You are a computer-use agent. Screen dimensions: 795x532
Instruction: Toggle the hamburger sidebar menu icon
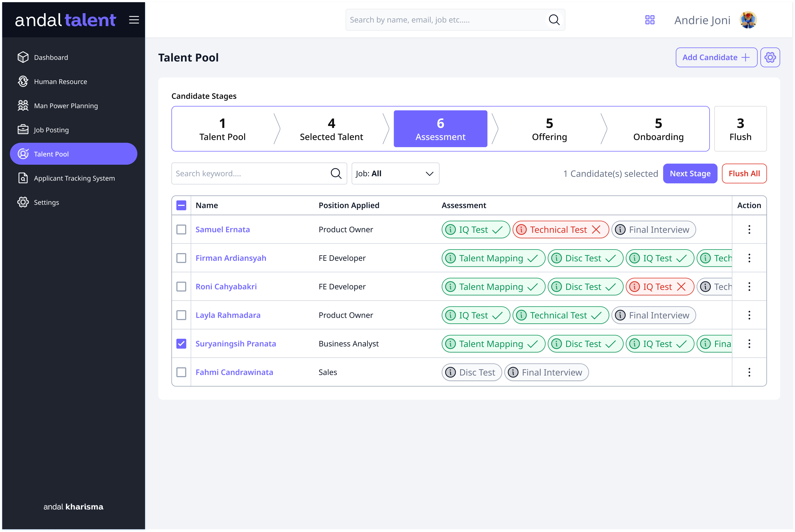coord(134,20)
